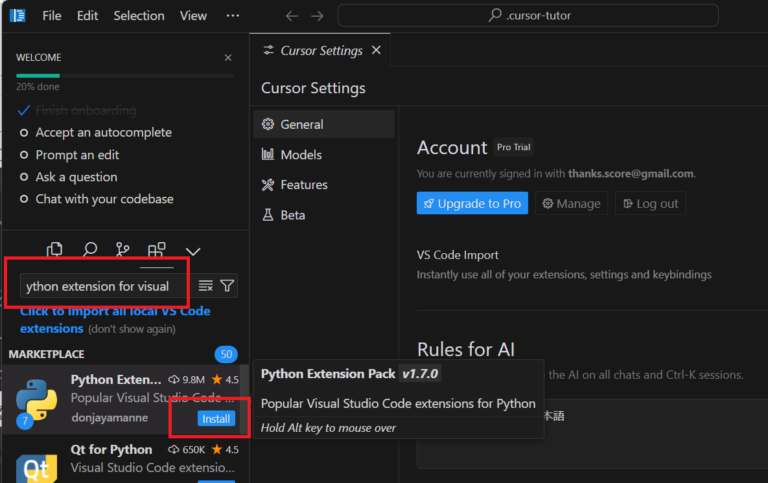Switch to the Models settings section

click(x=301, y=155)
